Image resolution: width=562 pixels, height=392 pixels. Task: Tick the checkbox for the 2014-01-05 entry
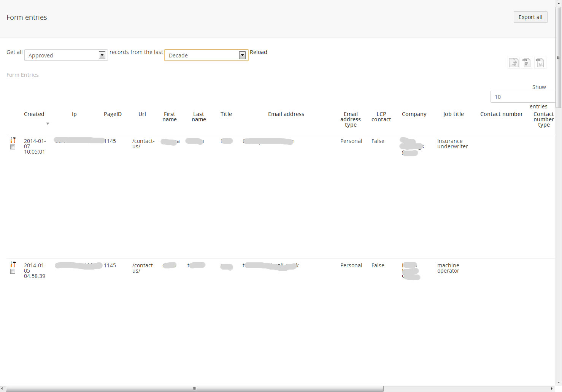[x=13, y=271]
